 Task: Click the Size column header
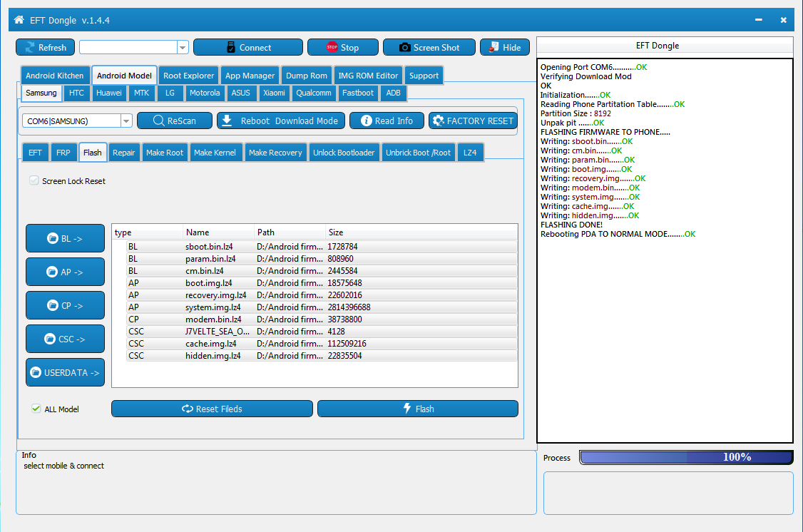click(421, 232)
